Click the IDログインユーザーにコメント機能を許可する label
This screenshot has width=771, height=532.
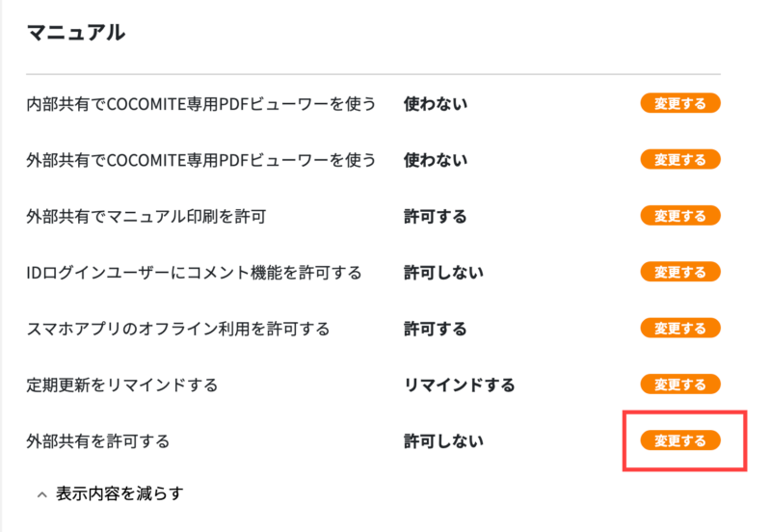point(194,273)
